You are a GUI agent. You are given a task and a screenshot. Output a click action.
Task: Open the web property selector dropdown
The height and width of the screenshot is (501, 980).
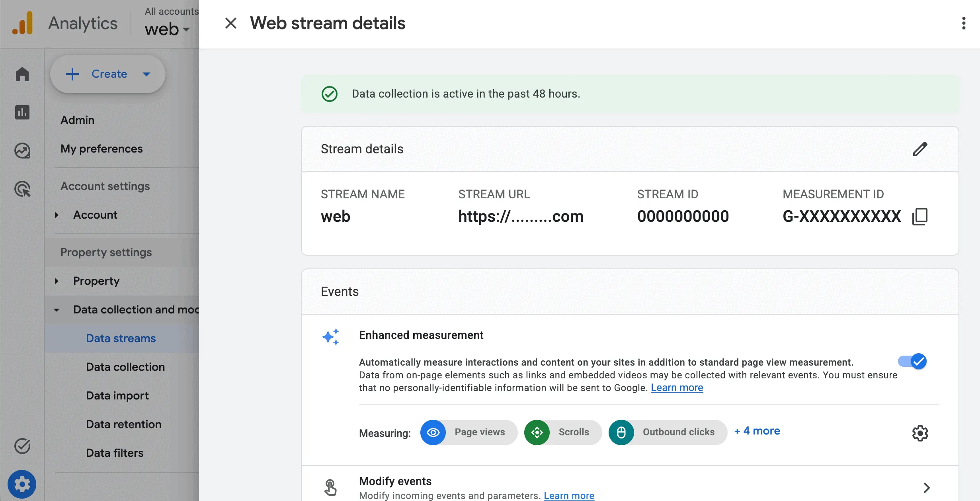pyautogui.click(x=167, y=29)
